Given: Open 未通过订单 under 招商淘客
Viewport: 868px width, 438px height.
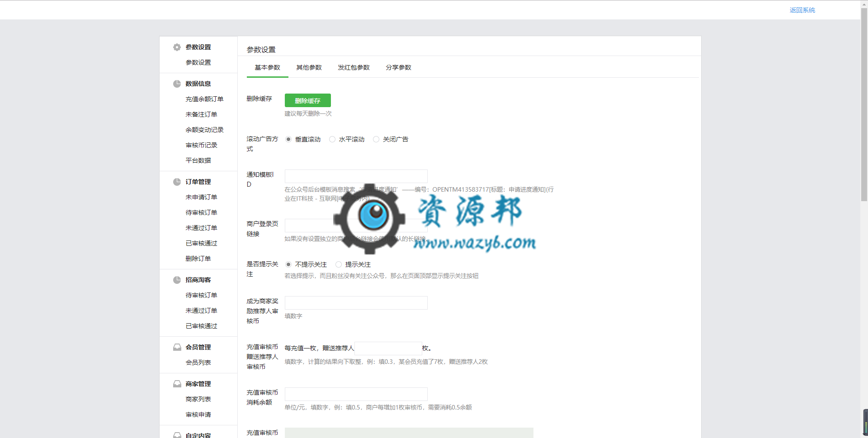Looking at the screenshot, I should coord(201,311).
